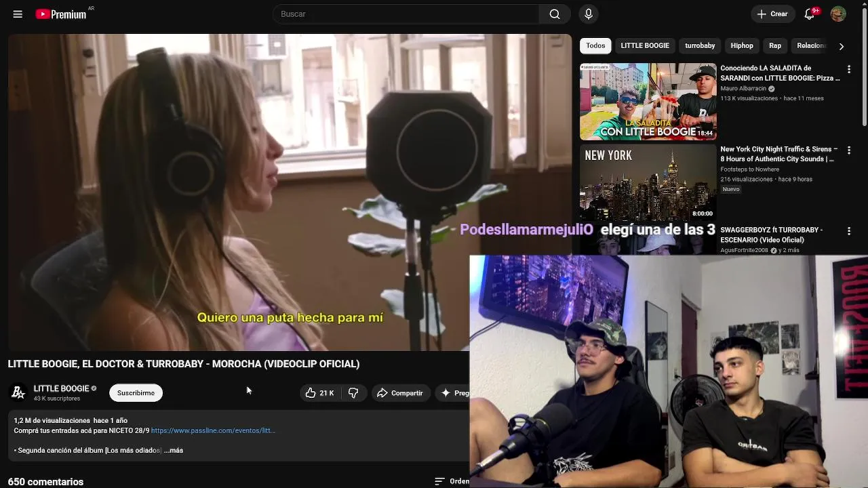Click the page scrollbar thumb

(864, 68)
